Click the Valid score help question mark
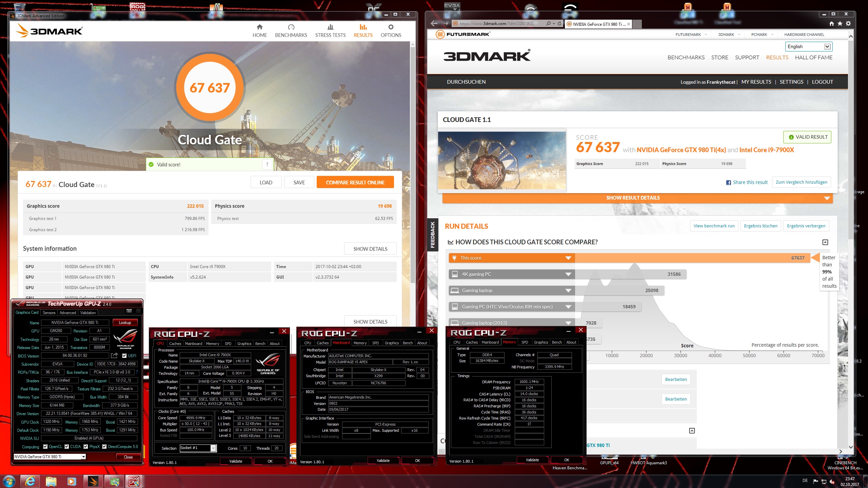The width and height of the screenshot is (868, 488). [x=267, y=165]
